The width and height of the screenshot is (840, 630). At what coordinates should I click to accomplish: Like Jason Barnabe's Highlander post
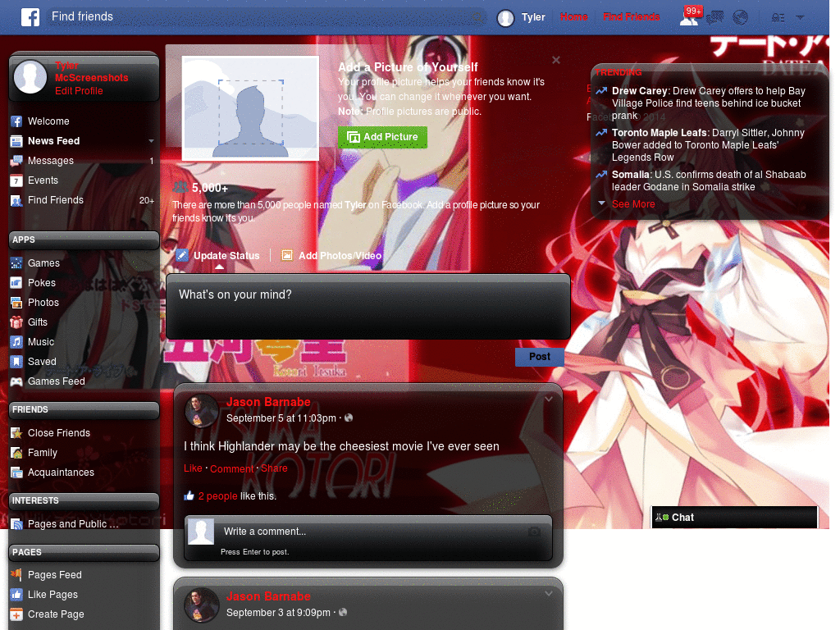pyautogui.click(x=193, y=468)
